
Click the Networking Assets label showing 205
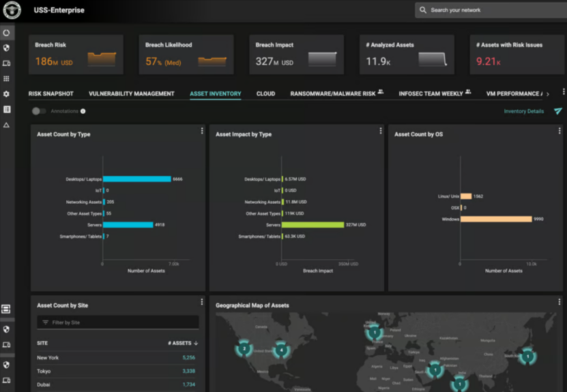84,202
